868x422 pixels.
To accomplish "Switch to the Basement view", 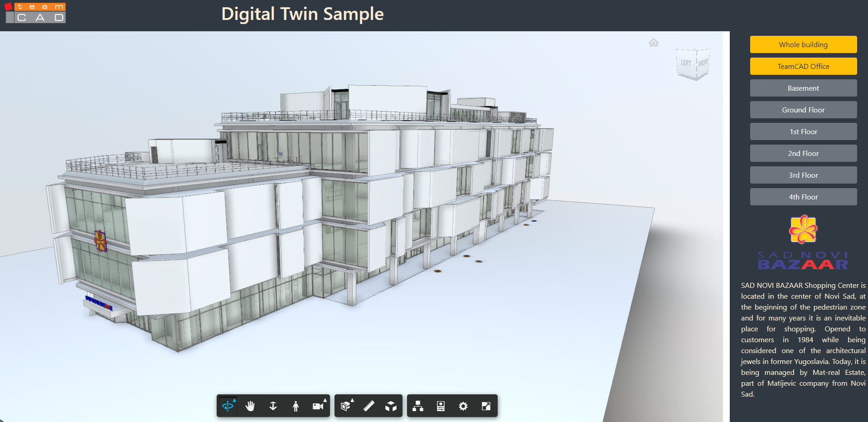I will click(x=803, y=88).
